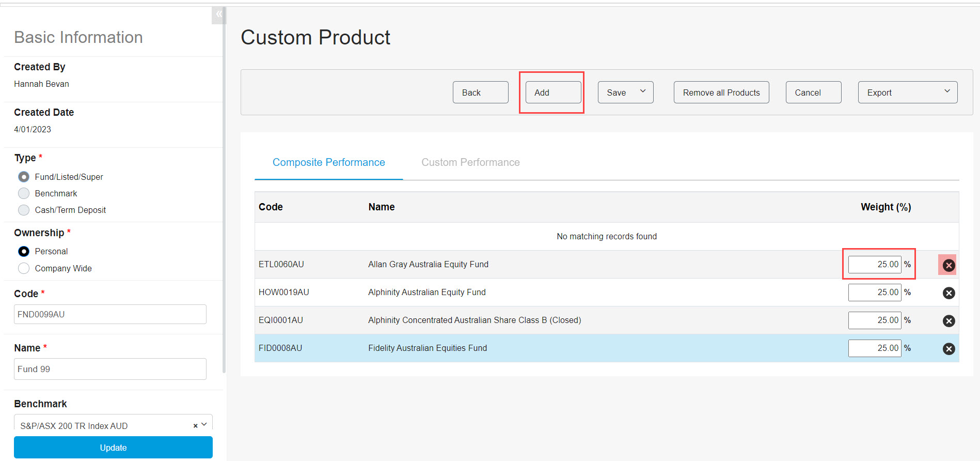Click the Back button
The width and height of the screenshot is (980, 461).
pyautogui.click(x=480, y=92)
